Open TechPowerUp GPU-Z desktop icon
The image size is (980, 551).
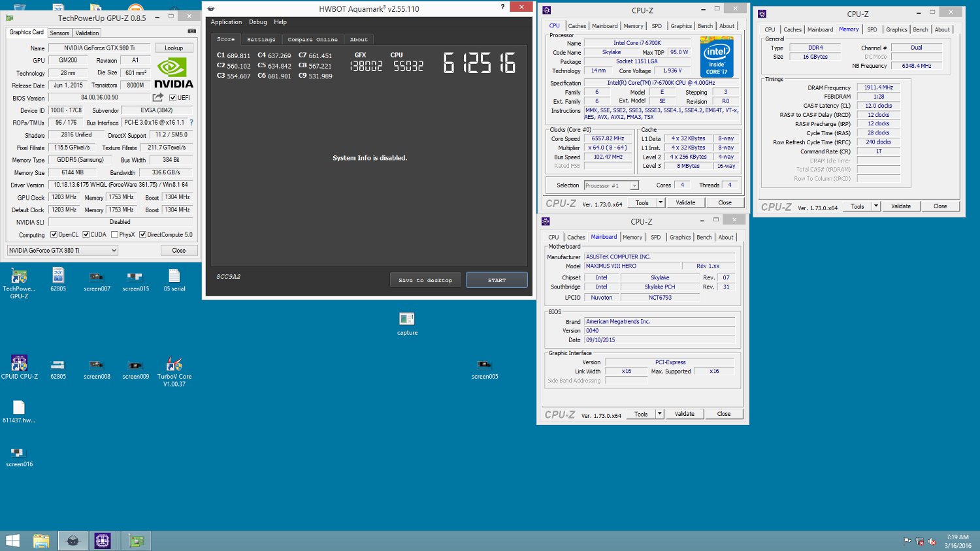point(19,283)
